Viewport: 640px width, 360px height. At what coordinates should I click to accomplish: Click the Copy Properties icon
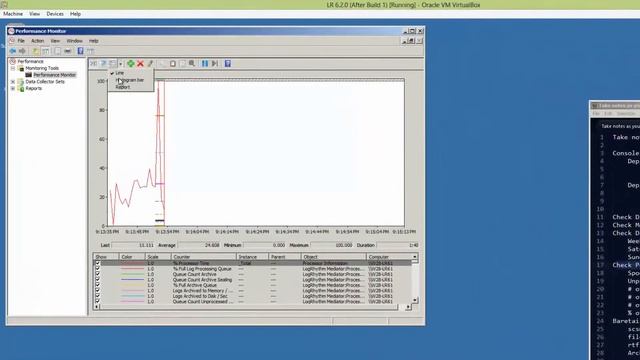(163, 64)
